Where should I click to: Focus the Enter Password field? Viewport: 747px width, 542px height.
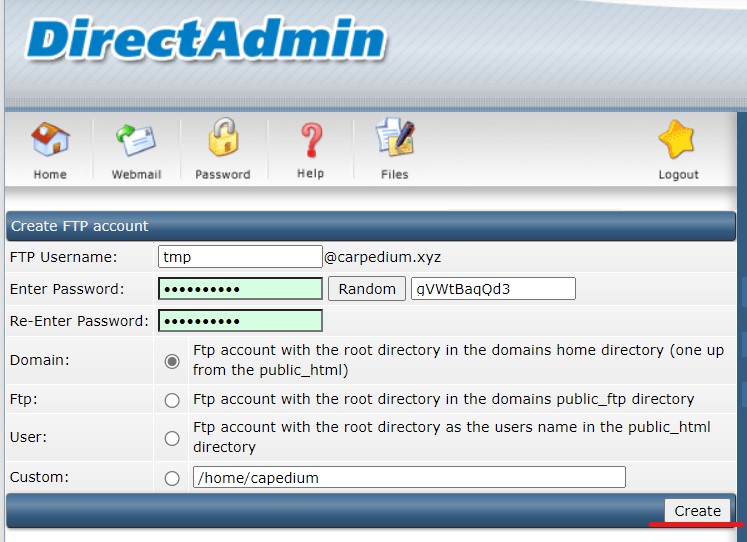click(x=240, y=289)
